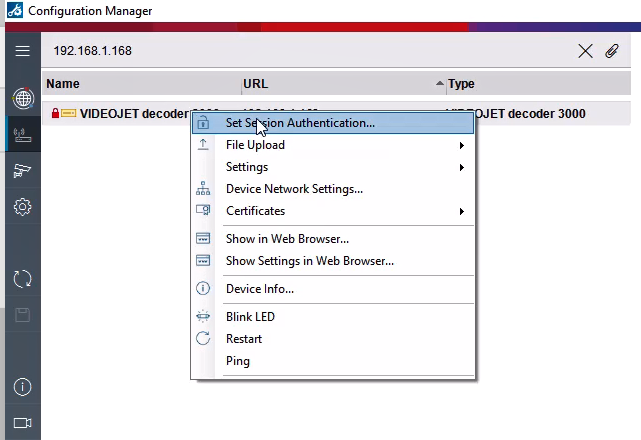
Task: Click Restart in the context menu
Action: [x=244, y=339]
